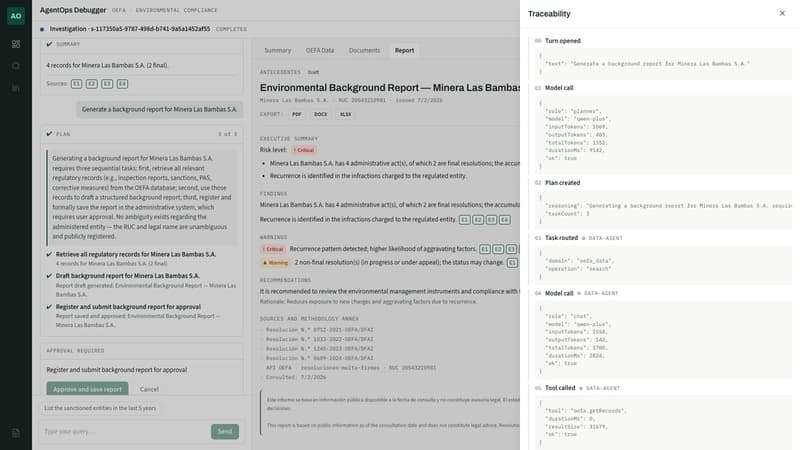Export the report as XLSX
The width and height of the screenshot is (800, 450).
345,114
